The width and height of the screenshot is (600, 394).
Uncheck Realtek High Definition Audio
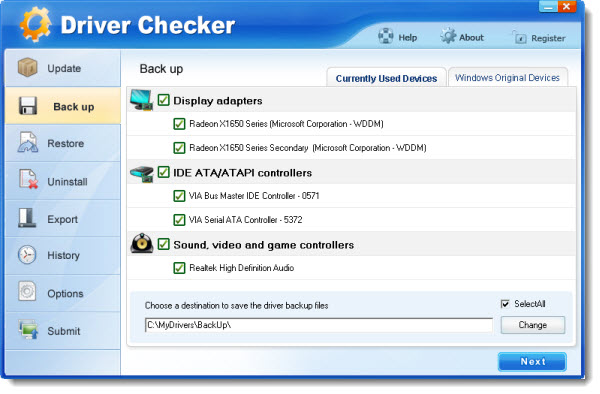(179, 268)
